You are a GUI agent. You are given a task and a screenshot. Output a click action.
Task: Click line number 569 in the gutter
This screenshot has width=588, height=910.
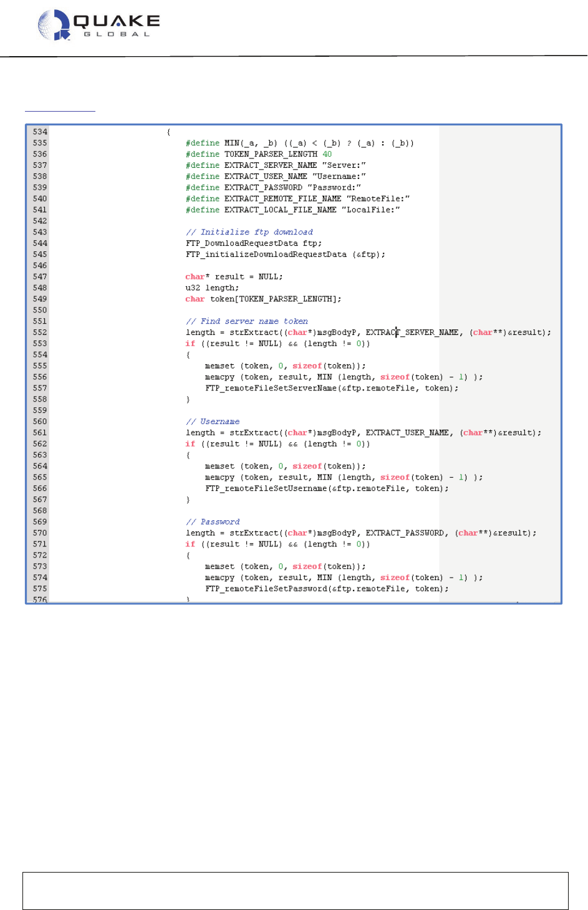[40, 522]
